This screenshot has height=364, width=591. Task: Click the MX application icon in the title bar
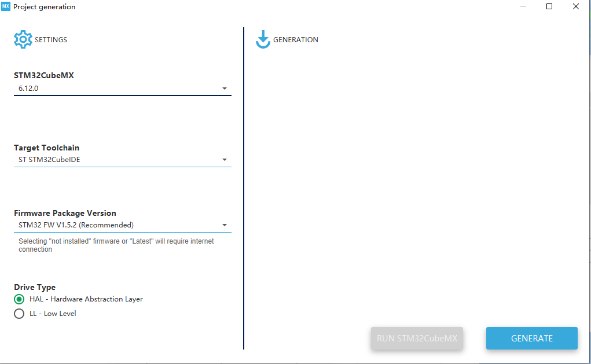click(6, 6)
